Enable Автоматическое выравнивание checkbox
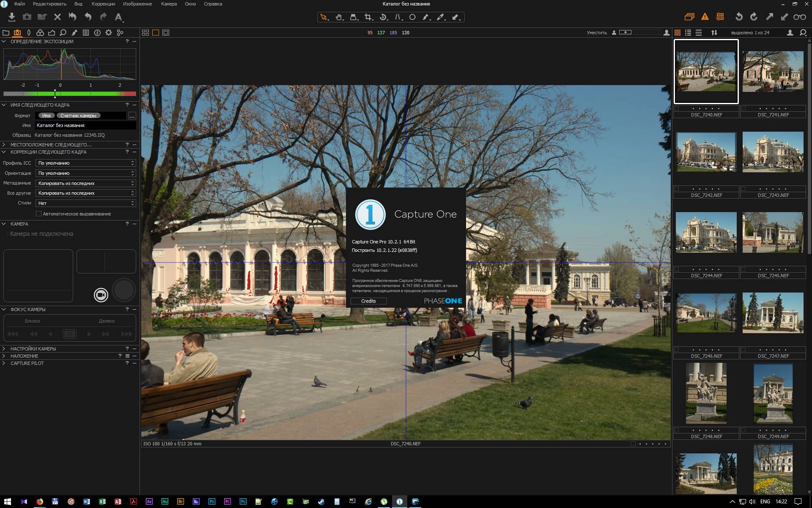This screenshot has height=508, width=812. point(39,214)
